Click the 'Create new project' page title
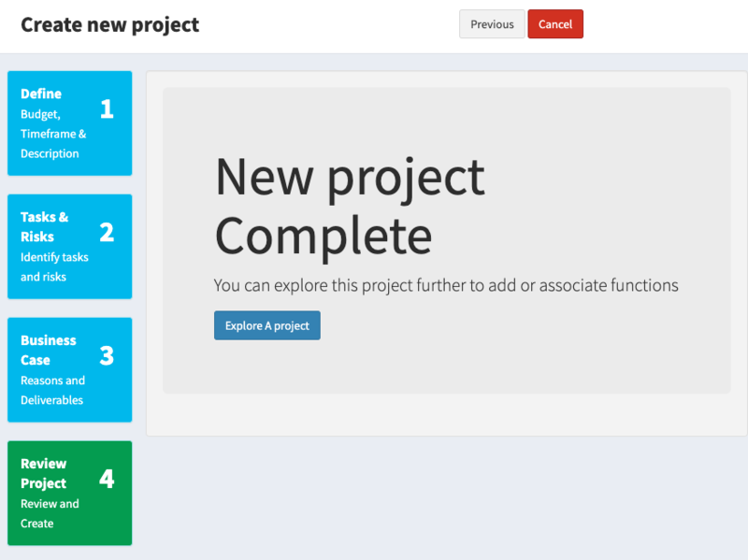748x560 pixels. click(109, 25)
